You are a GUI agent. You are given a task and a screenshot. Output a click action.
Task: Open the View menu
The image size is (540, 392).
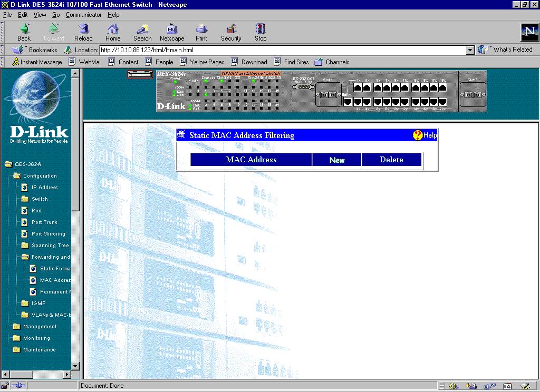[40, 15]
